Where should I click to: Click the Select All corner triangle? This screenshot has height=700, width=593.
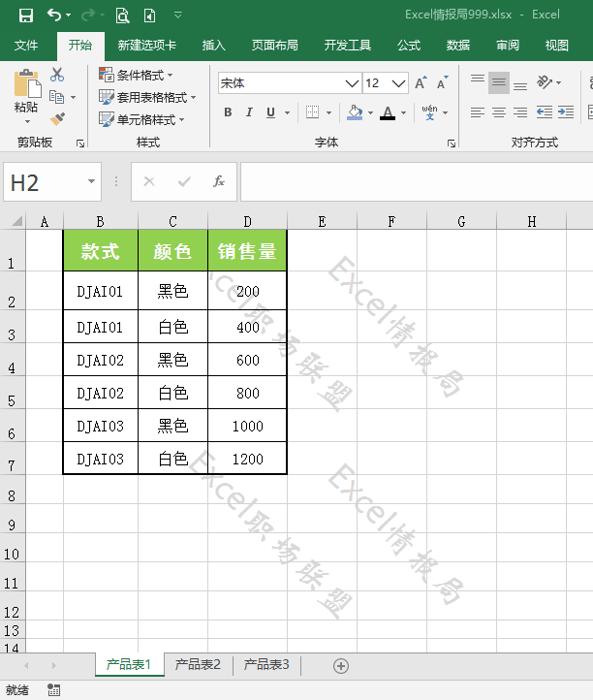click(x=16, y=221)
